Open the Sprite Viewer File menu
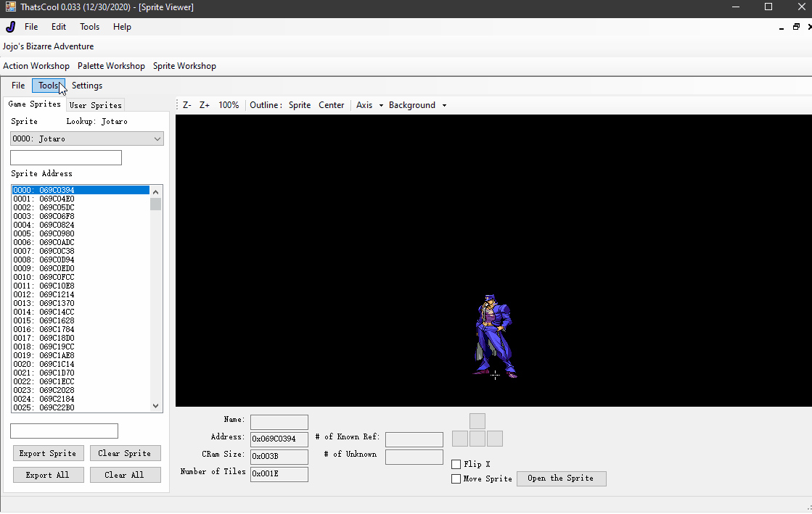 [18, 86]
